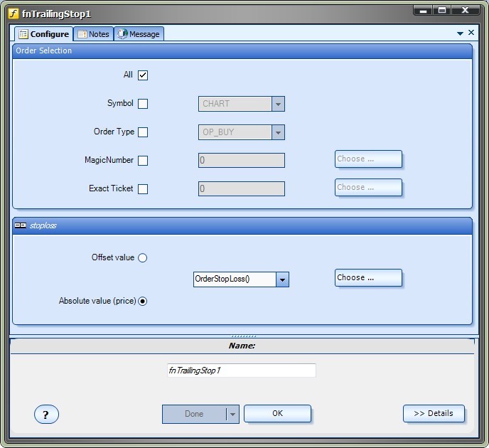
Task: Click the function icon in the title bar
Action: [x=13, y=14]
